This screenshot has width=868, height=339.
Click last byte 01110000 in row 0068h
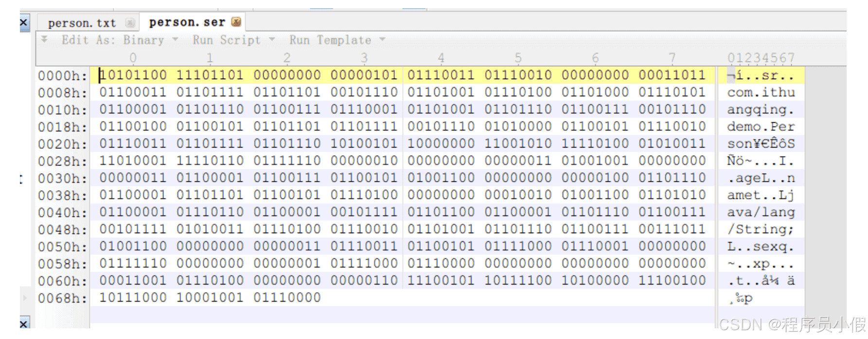tap(287, 297)
